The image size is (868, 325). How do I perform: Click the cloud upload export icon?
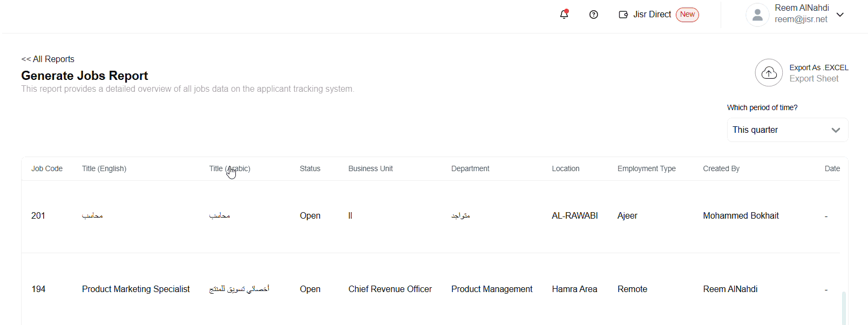[x=769, y=73]
